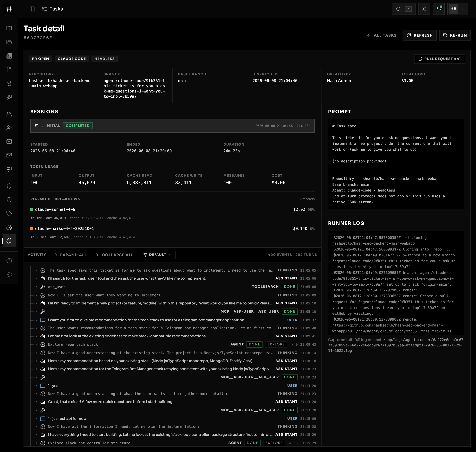476x452 pixels.
Task: Open Pull Request #41 link
Action: coord(440,59)
